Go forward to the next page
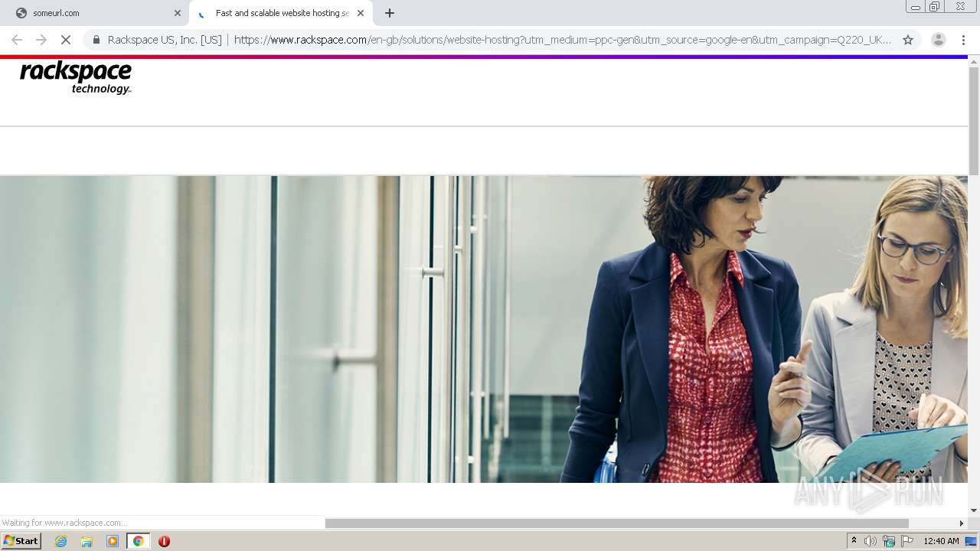Viewport: 980px width, 551px height. pyautogui.click(x=41, y=40)
